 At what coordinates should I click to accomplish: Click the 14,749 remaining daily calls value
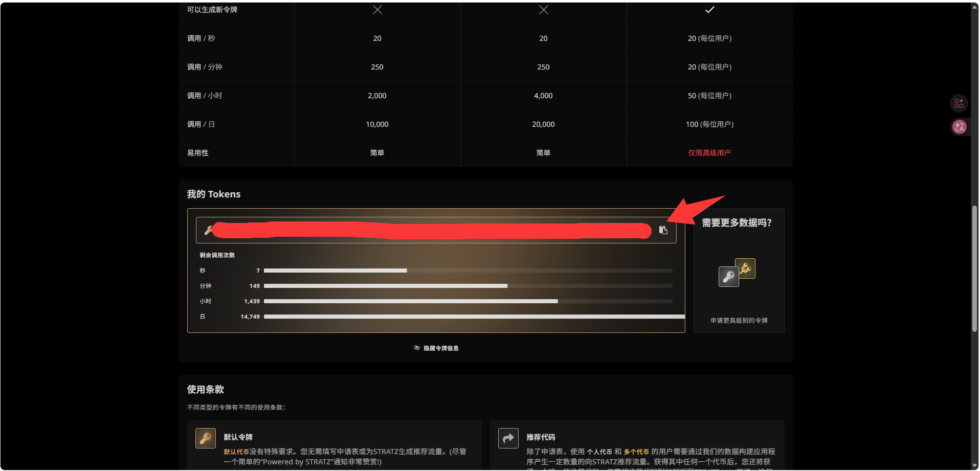(250, 317)
